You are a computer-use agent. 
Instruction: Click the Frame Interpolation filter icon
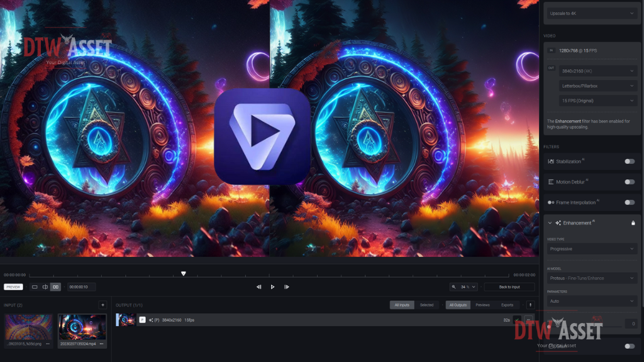coord(551,202)
